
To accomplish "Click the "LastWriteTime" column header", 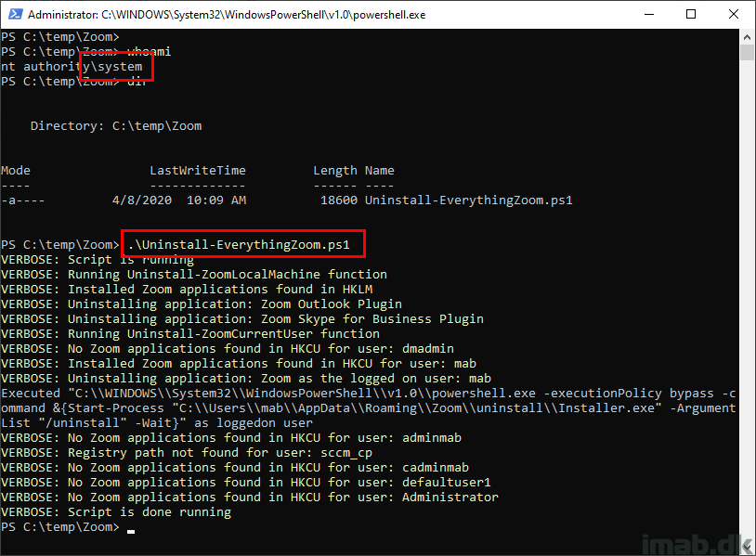I will tap(198, 171).
